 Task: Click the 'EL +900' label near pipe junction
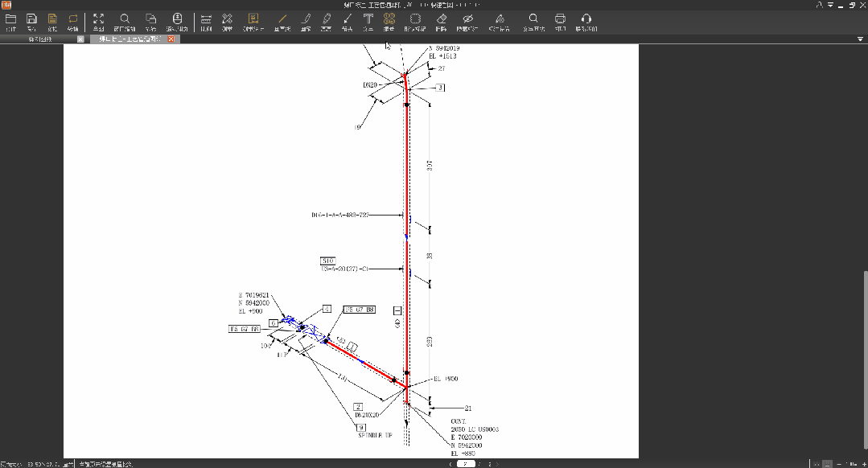446,379
